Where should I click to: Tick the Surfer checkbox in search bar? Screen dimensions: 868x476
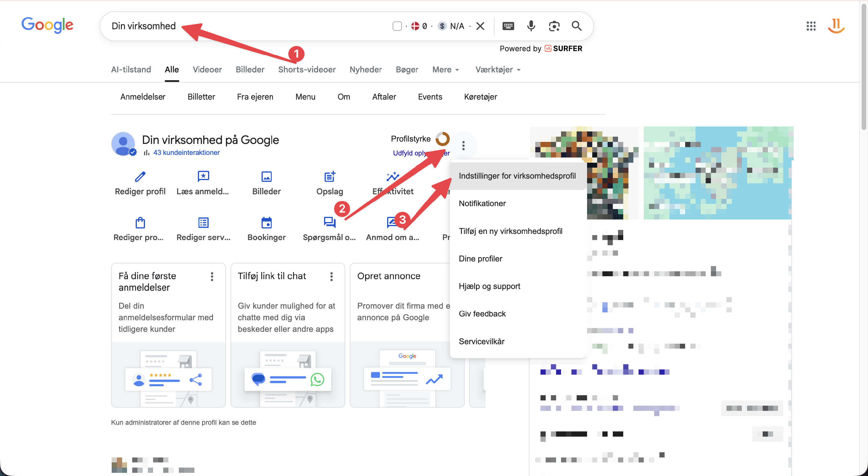point(397,26)
